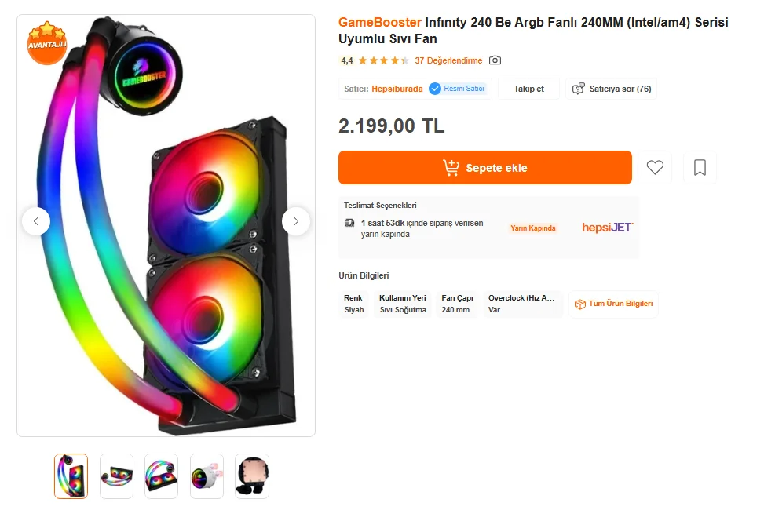Click the camera icon next to reviews
This screenshot has height=532, width=764.
coord(495,60)
